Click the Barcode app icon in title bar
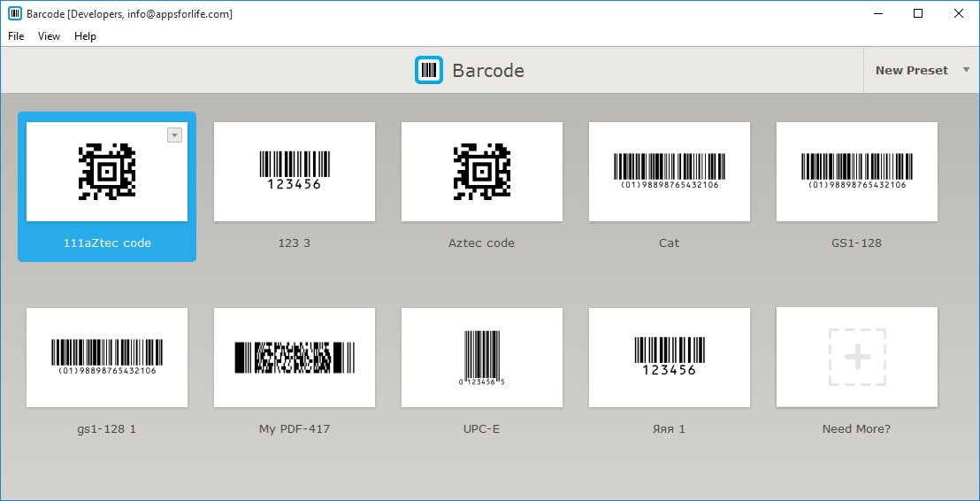 (x=15, y=14)
